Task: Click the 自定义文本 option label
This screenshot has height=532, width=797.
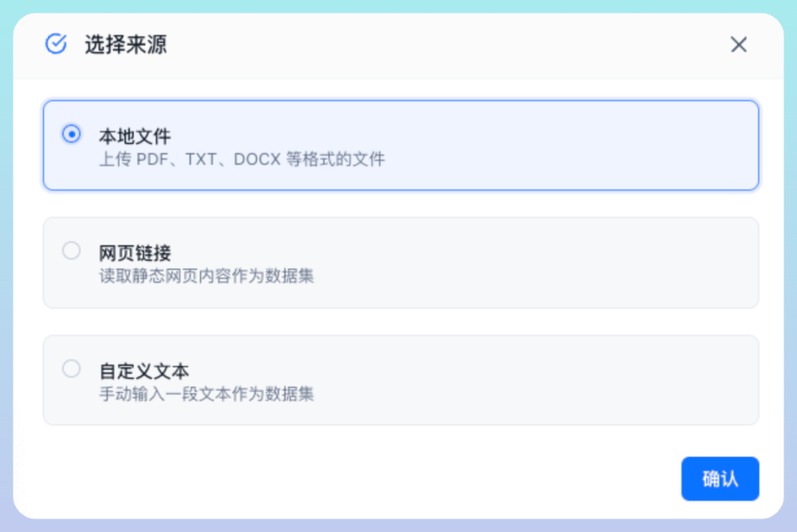Action: 143,370
